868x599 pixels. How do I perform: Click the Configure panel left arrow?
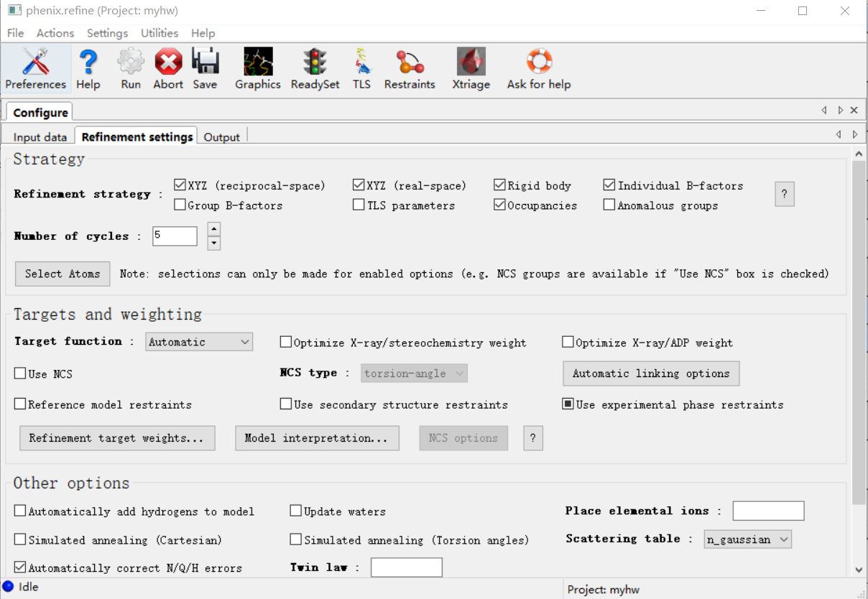coord(824,111)
